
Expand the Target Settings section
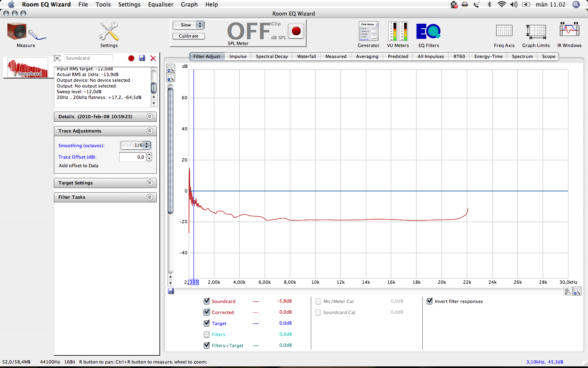pos(150,183)
